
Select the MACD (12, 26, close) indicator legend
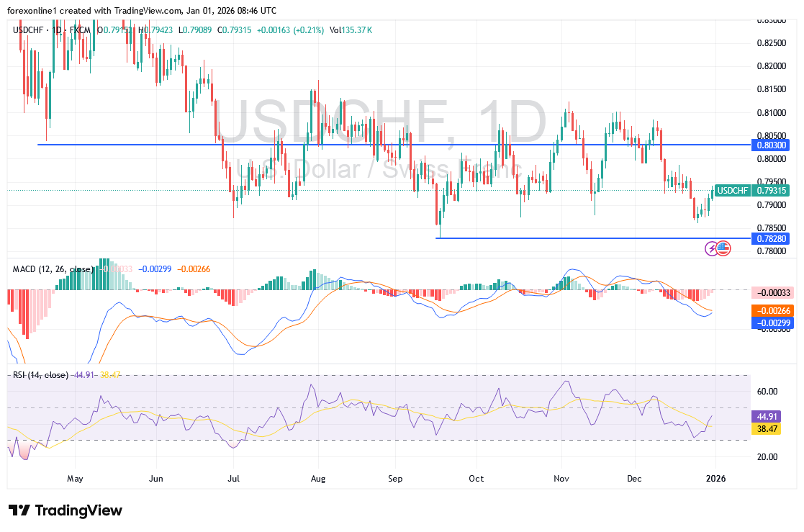click(53, 269)
